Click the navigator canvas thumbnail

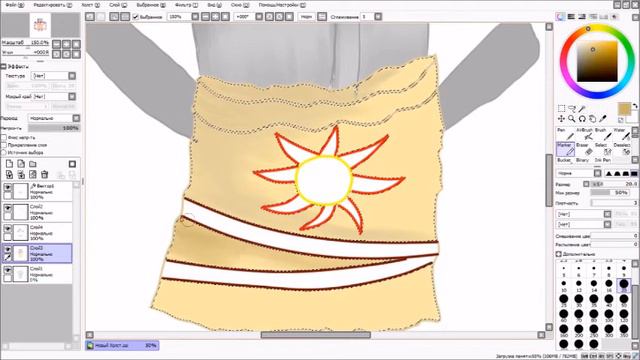(x=40, y=25)
